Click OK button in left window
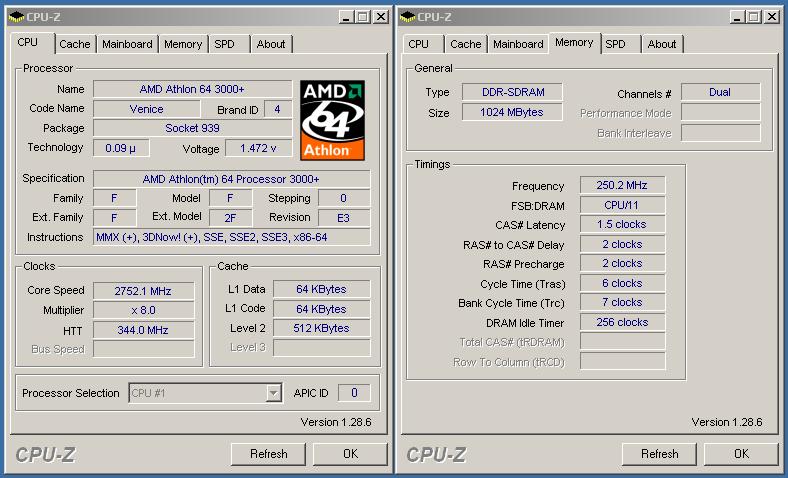 pos(350,454)
